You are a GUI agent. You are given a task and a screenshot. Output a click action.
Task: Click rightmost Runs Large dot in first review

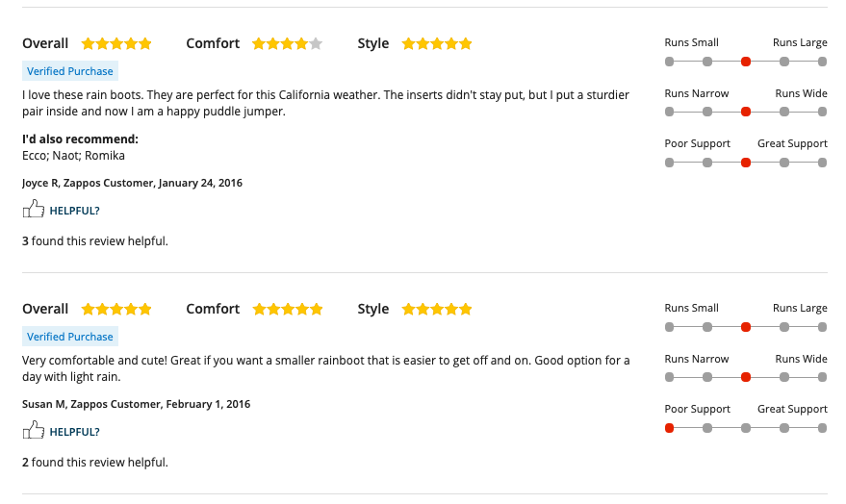pos(822,62)
